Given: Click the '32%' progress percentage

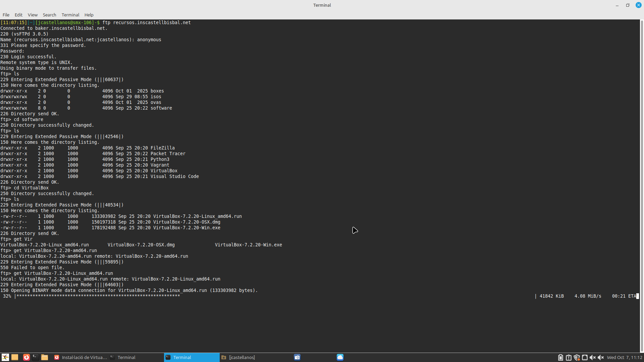Looking at the screenshot, I should [7, 296].
